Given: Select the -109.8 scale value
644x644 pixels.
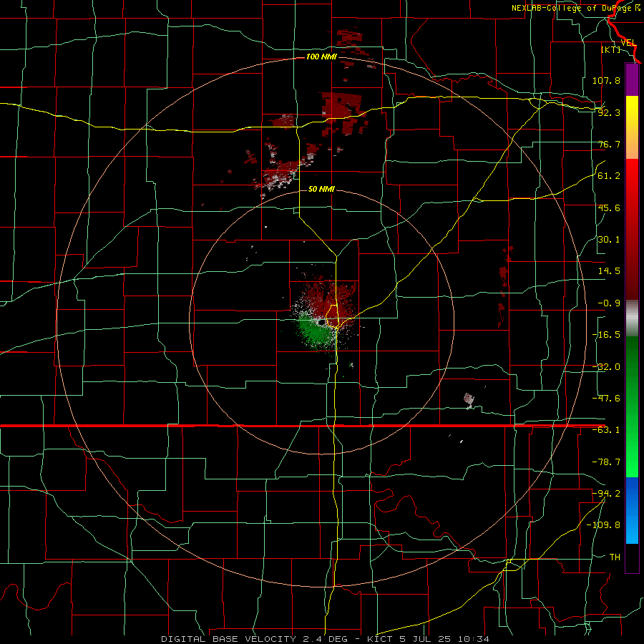Looking at the screenshot, I should 603,525.
